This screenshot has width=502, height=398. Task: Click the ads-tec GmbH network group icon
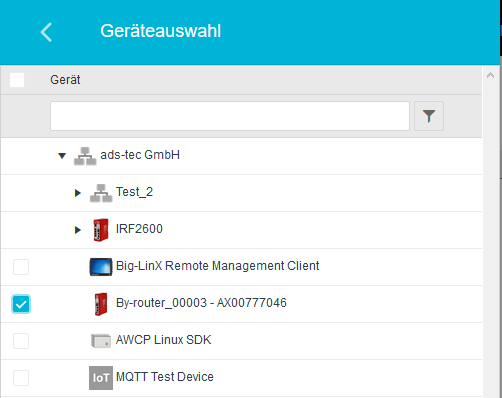pyautogui.click(x=85, y=156)
